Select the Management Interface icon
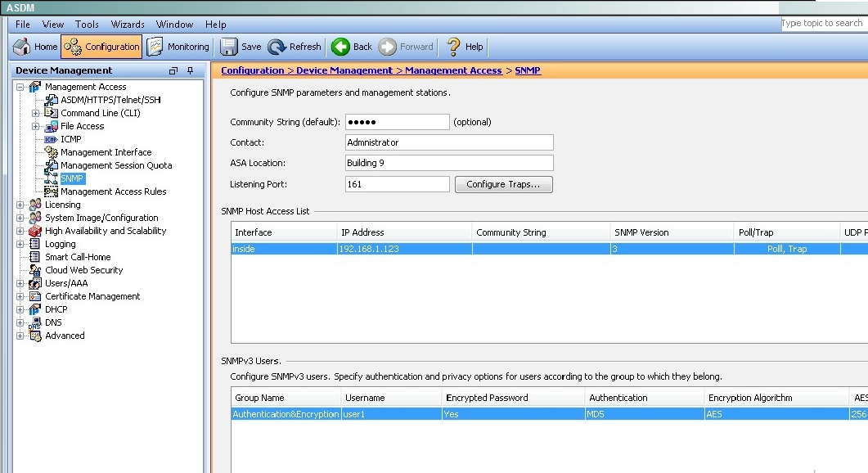This screenshot has height=473, width=868. tap(51, 152)
